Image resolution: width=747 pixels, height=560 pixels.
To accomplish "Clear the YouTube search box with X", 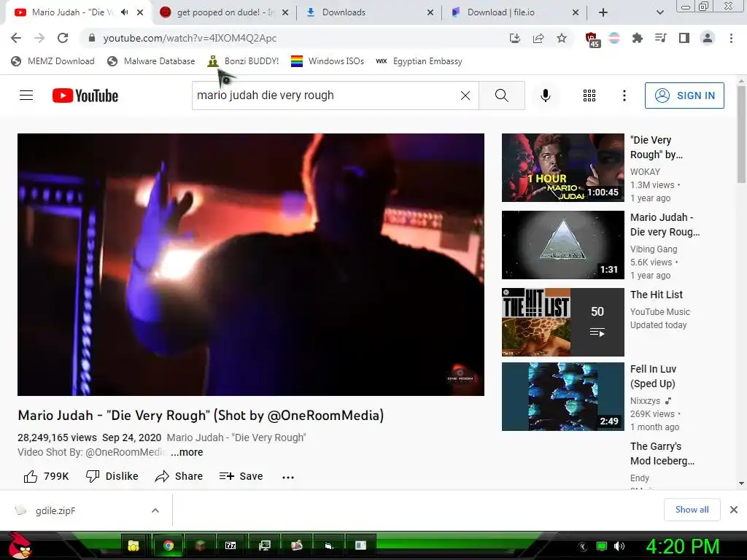I will coord(465,96).
